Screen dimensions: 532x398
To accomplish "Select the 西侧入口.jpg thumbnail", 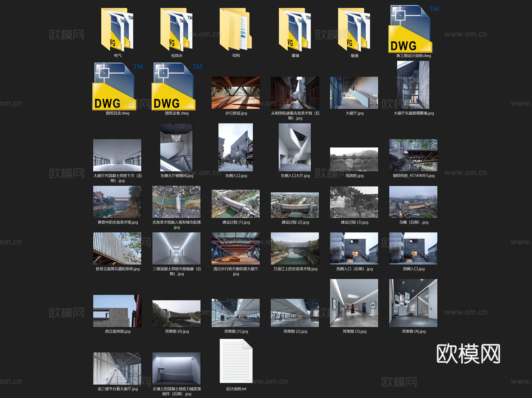I will tap(413, 248).
